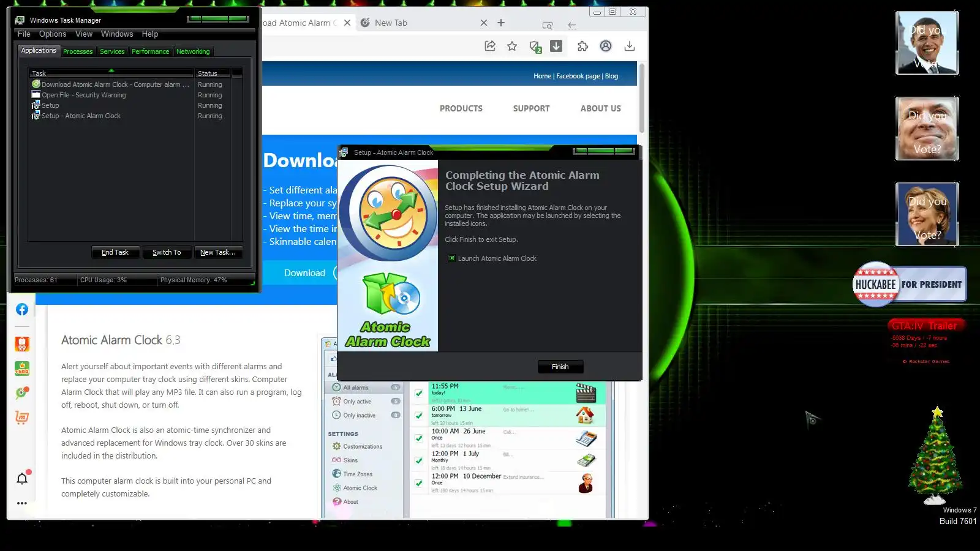Switch to the Services tab

(x=112, y=51)
